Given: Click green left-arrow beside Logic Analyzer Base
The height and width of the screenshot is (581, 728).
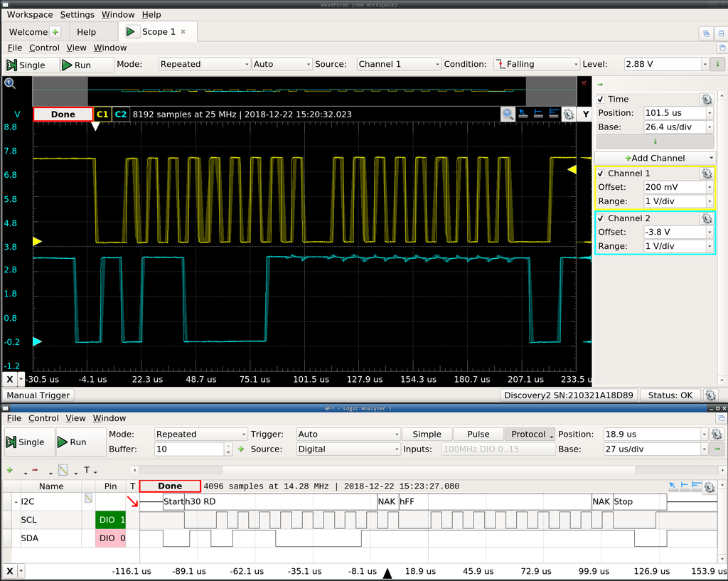Looking at the screenshot, I should pos(717,449).
